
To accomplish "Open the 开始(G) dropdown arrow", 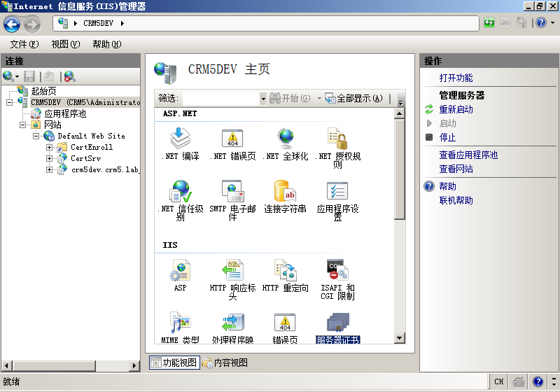I will coord(319,98).
